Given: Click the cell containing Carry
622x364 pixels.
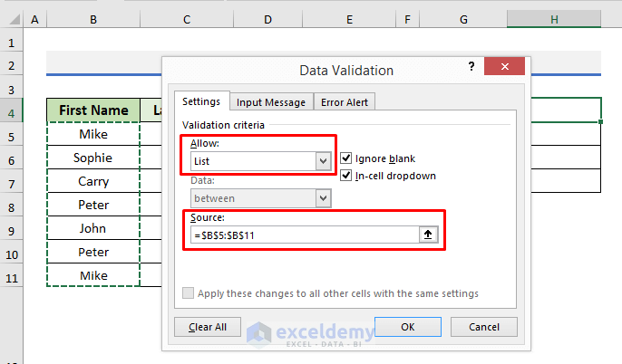Looking at the screenshot, I should click(x=92, y=181).
